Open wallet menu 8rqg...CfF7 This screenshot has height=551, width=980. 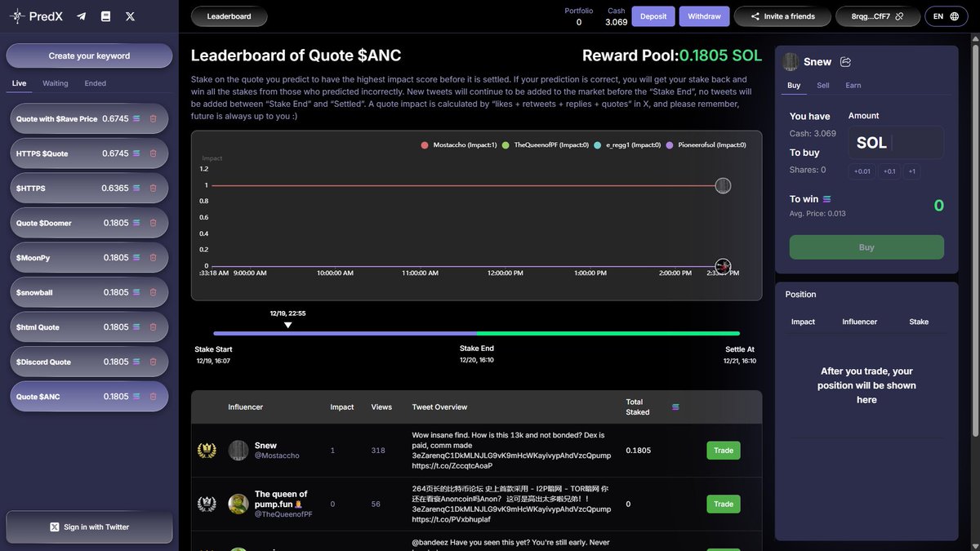(x=876, y=16)
